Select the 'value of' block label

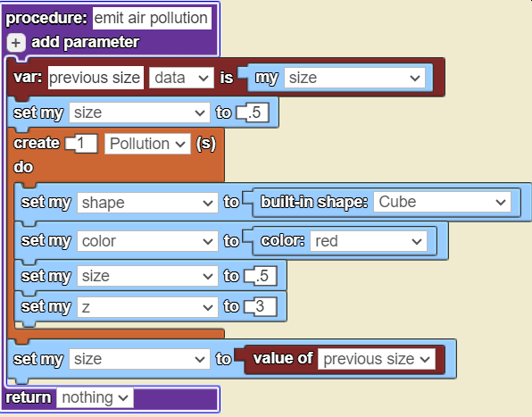(283, 358)
